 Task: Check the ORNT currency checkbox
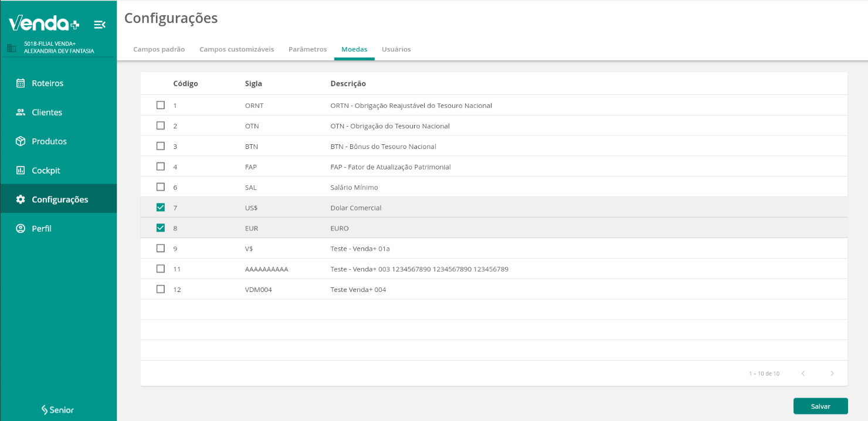[x=161, y=106]
